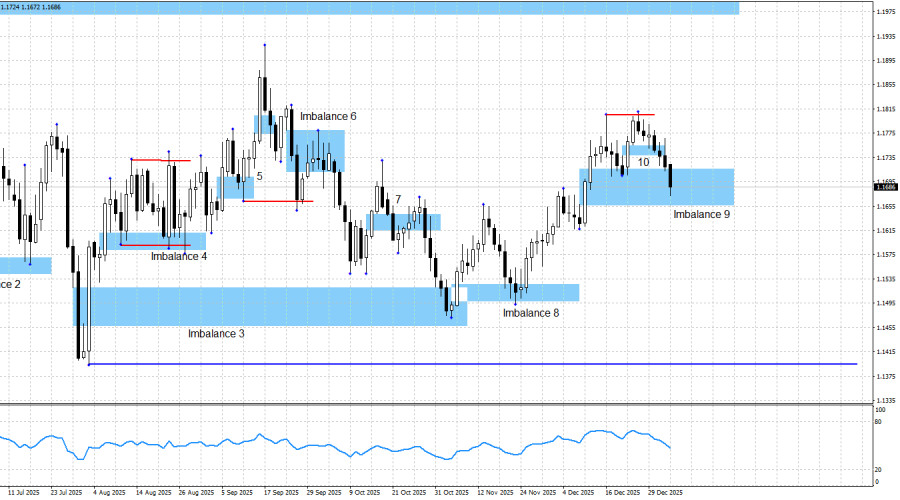Select the 4 Aug 2025 date label

(109, 493)
